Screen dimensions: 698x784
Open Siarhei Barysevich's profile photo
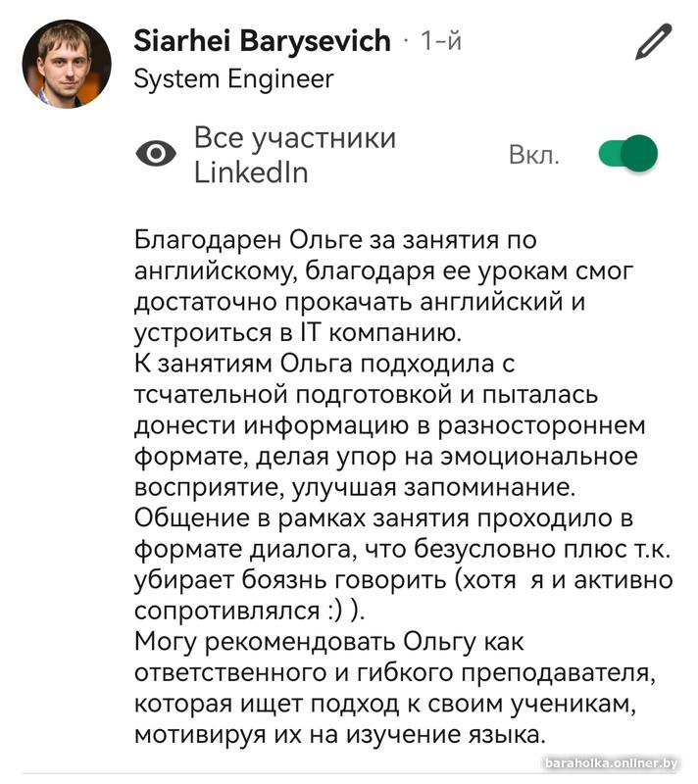pos(67,64)
